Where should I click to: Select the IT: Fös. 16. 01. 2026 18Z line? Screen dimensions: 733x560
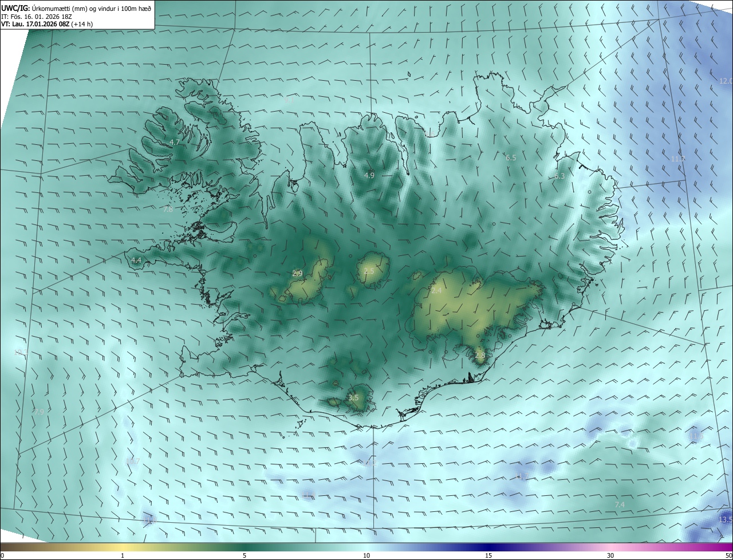tap(38, 17)
